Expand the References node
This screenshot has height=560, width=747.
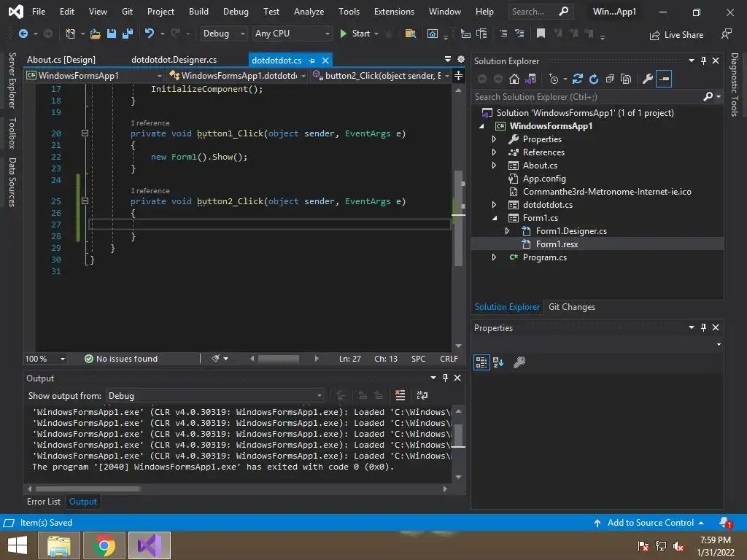[494, 152]
